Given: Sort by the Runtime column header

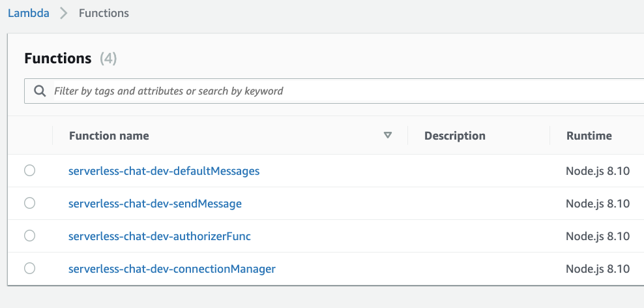Looking at the screenshot, I should (589, 136).
